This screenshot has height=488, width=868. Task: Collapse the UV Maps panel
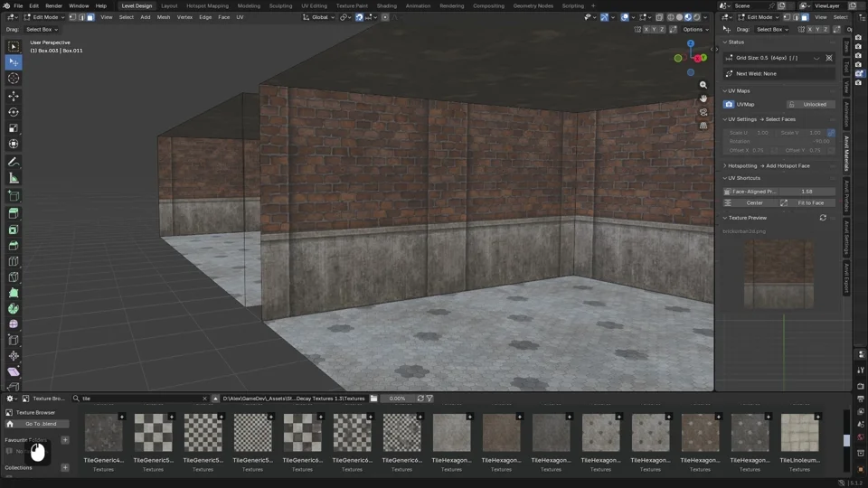(724, 90)
